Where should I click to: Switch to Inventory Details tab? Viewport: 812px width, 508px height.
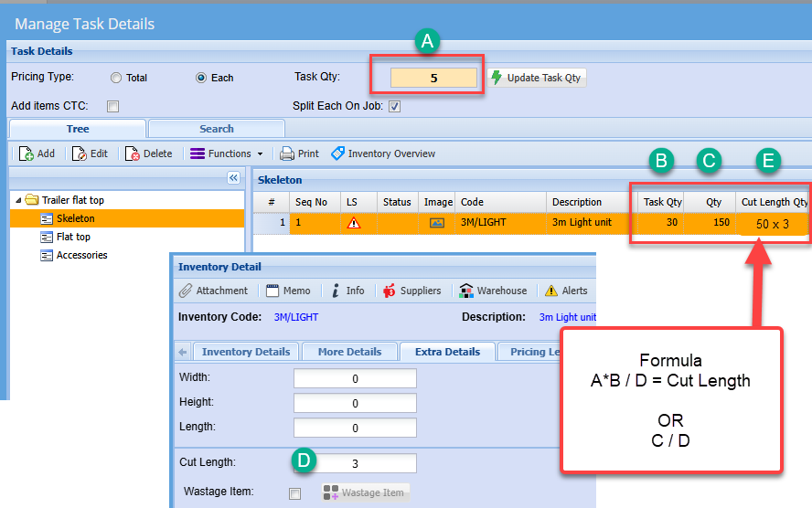pos(245,352)
